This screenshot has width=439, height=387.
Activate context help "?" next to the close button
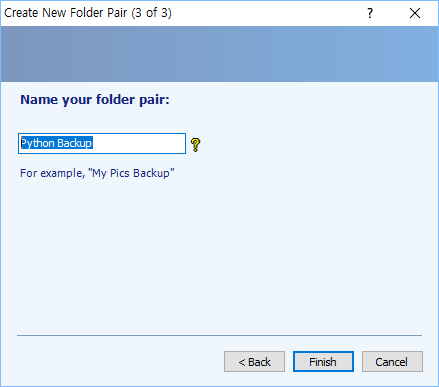[370, 13]
